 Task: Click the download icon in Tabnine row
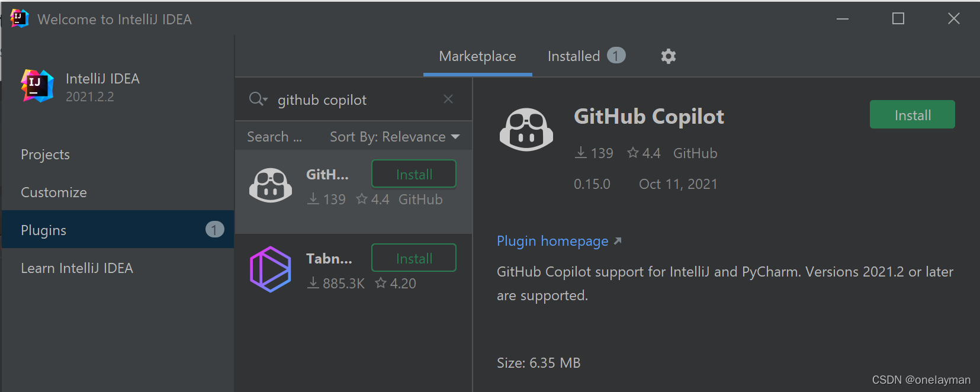tap(313, 283)
